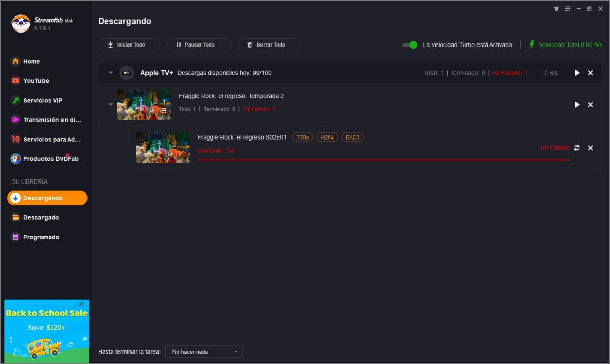
Task: Click Velocidad Total 0.00 B/s text
Action: [571, 45]
